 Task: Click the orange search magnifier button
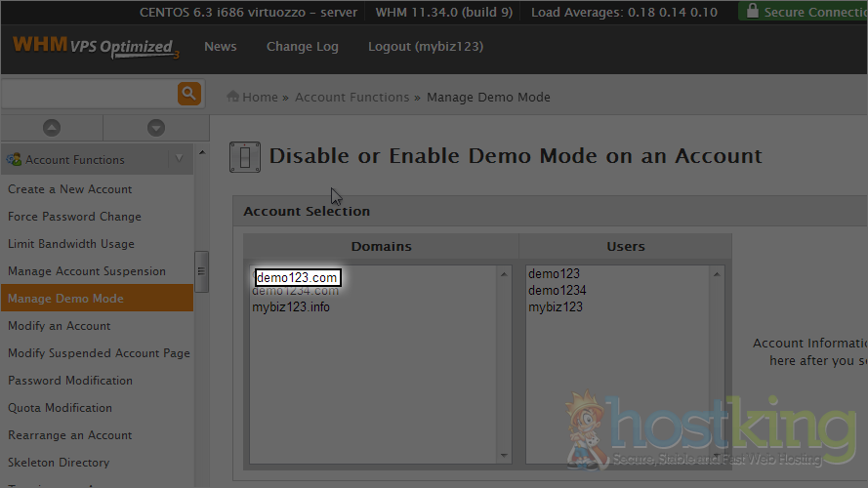click(x=188, y=94)
